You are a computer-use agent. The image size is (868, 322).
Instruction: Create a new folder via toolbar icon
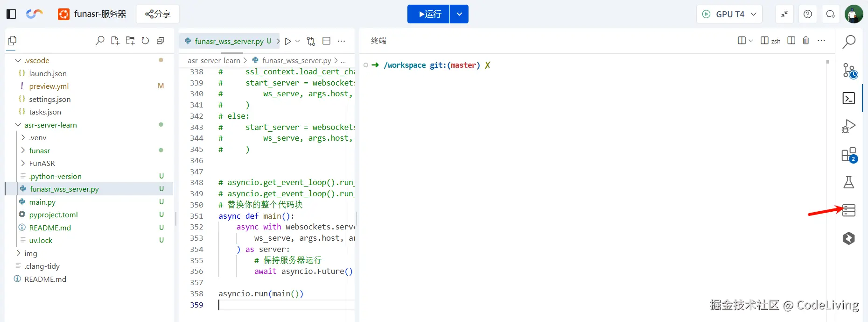click(130, 41)
